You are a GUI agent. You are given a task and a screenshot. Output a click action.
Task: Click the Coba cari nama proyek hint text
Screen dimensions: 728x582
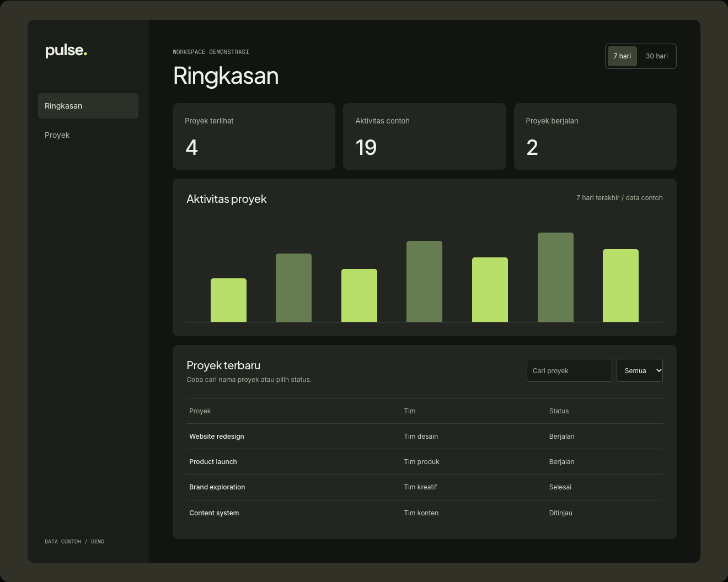click(x=249, y=380)
